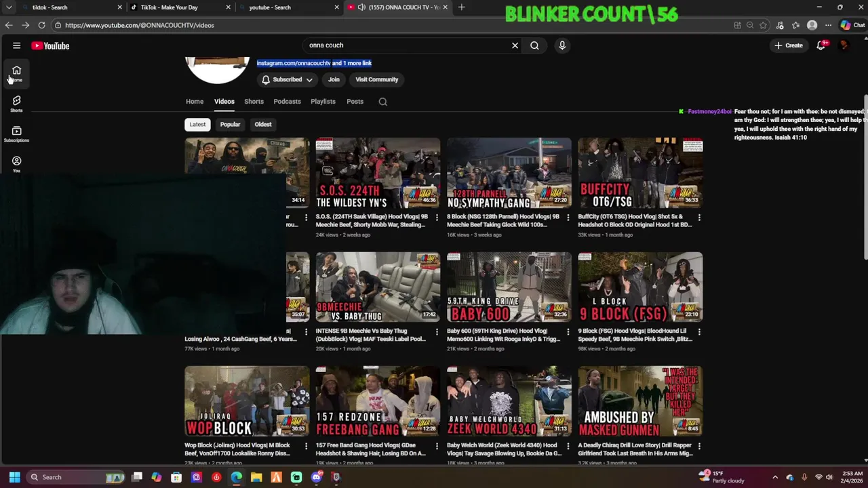Screen dimensions: 868x488
Task: Open the Microsoft Store taskbar icon
Action: (176, 477)
